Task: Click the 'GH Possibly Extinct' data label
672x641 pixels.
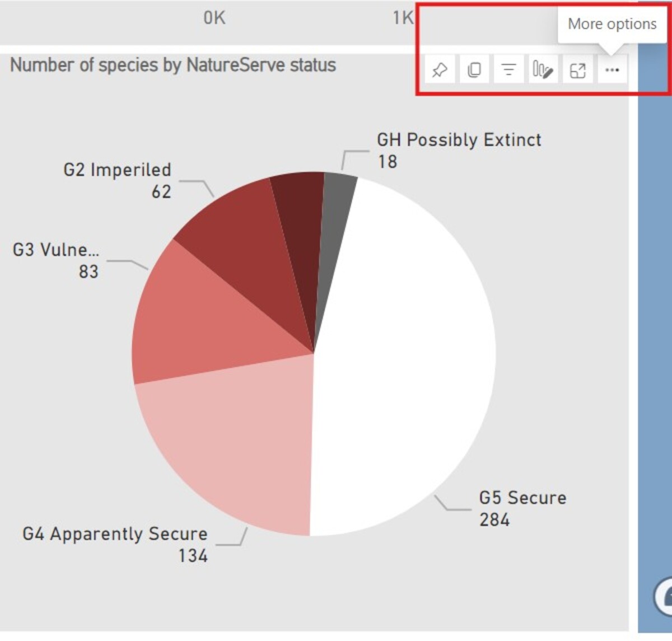Action: point(459,139)
